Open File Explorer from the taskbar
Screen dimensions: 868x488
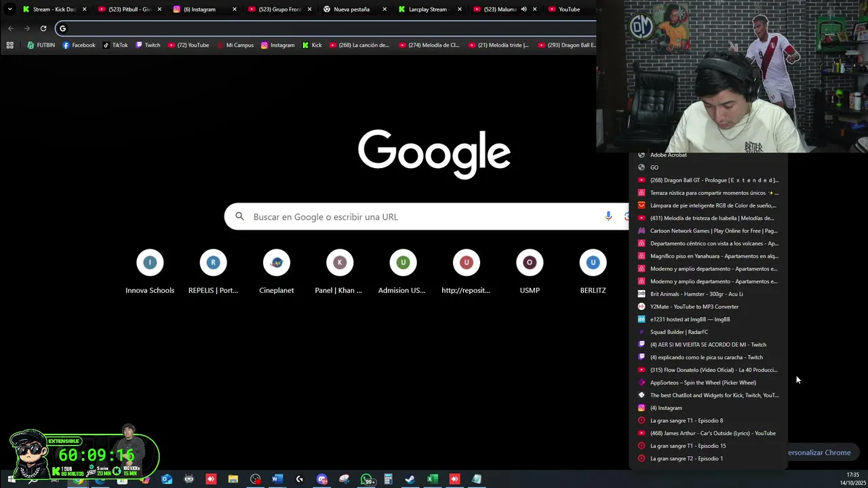[x=233, y=479]
